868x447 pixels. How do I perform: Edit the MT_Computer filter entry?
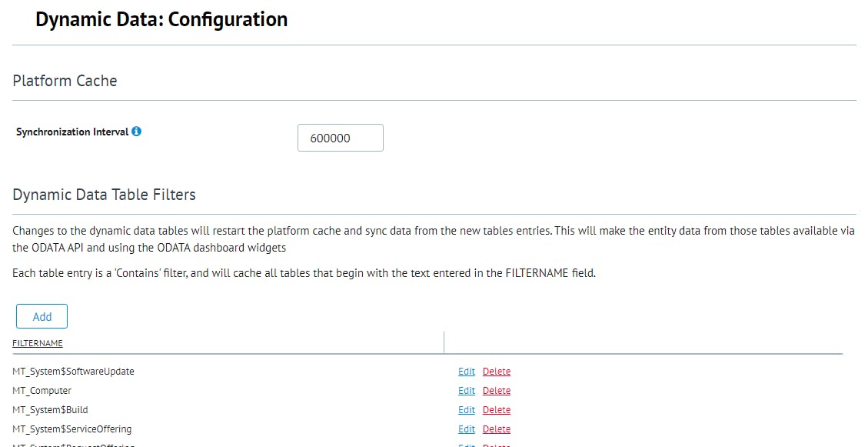click(467, 391)
